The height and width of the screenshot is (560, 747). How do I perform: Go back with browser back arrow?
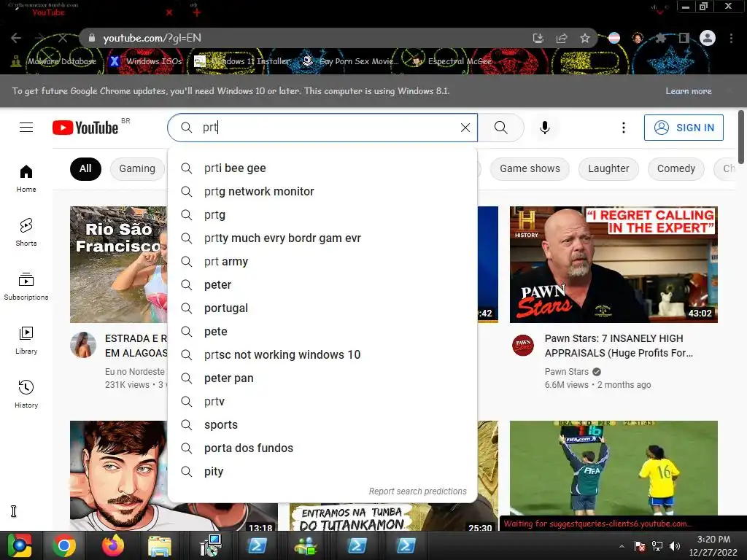point(16,38)
